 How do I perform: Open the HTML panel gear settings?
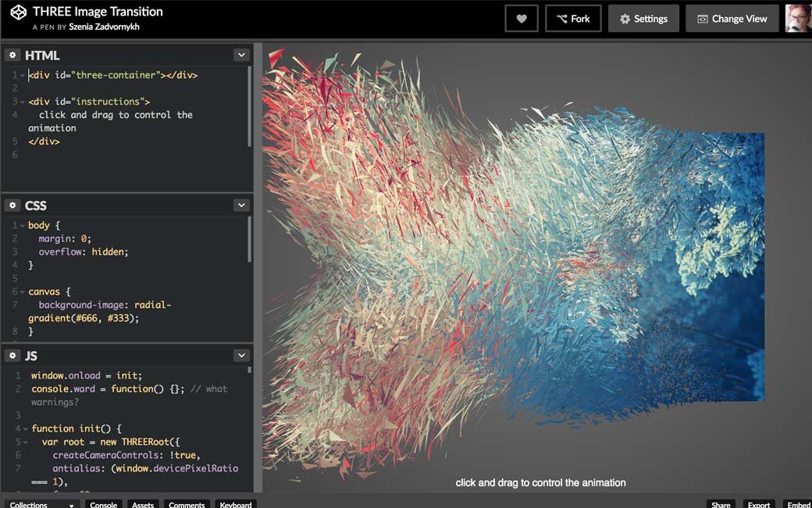[12, 55]
